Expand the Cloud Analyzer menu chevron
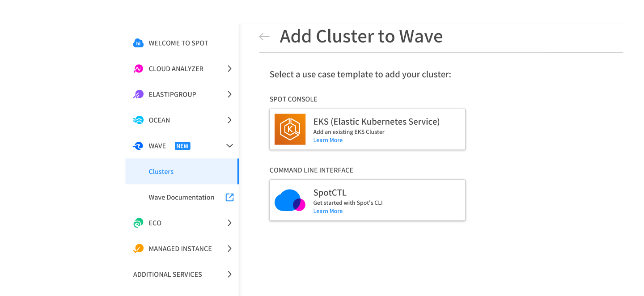Screen dimensions: 644x296 point(229,69)
